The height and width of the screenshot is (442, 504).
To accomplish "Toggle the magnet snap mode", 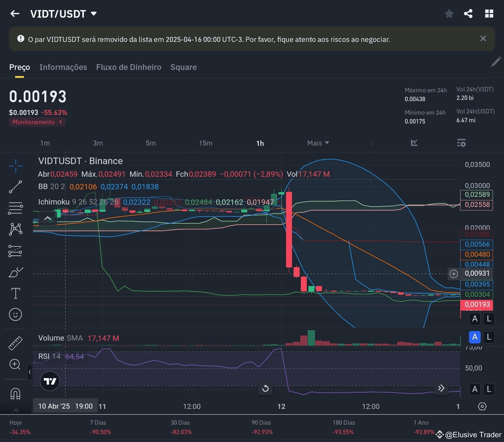I will point(15,393).
